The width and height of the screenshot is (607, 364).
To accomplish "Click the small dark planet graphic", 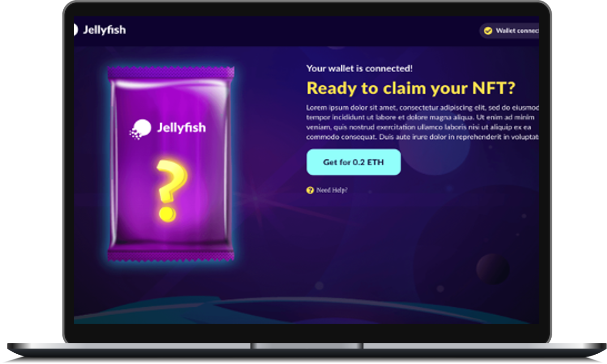I will click(x=492, y=269).
